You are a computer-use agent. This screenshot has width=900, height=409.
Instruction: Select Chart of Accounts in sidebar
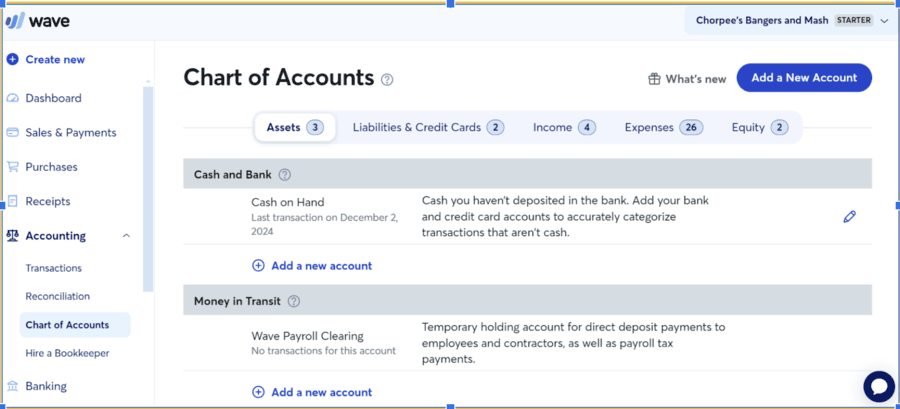(75, 325)
